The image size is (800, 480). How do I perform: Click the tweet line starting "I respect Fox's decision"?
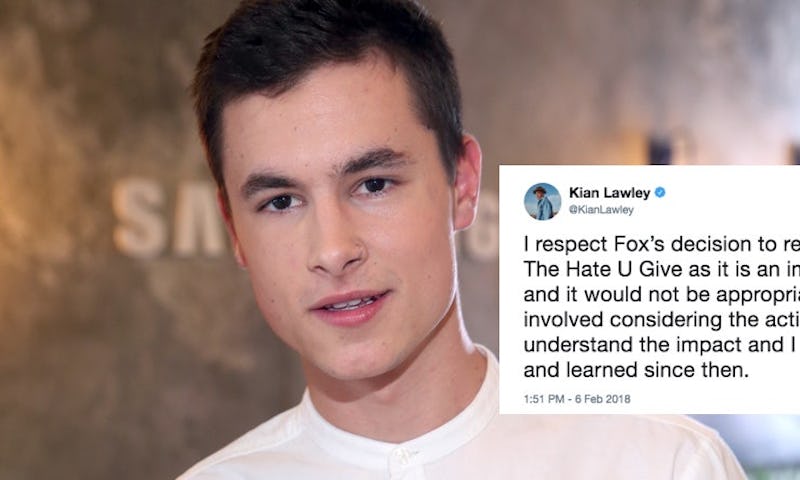tap(662, 244)
